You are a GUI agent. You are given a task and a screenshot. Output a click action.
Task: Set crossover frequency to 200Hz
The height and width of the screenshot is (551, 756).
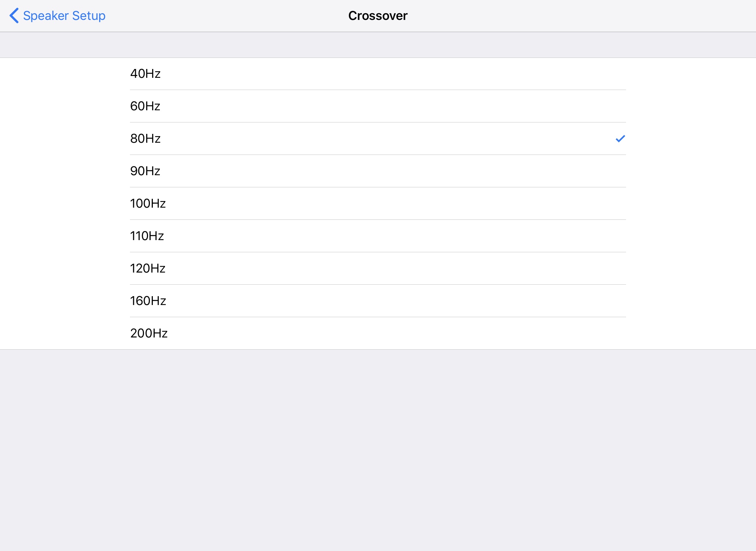[149, 333]
